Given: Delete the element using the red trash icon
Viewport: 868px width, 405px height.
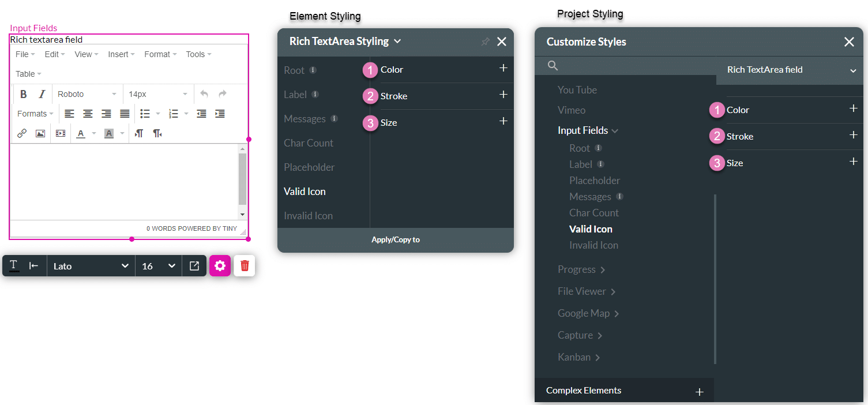Looking at the screenshot, I should point(244,265).
